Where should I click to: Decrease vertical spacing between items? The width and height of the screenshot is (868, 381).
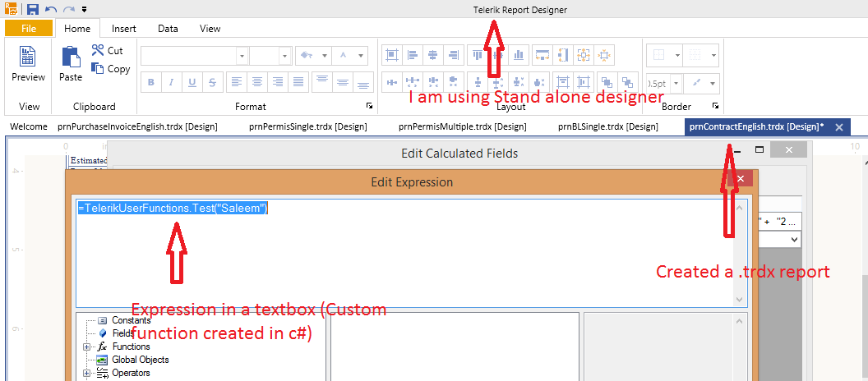pos(519,82)
